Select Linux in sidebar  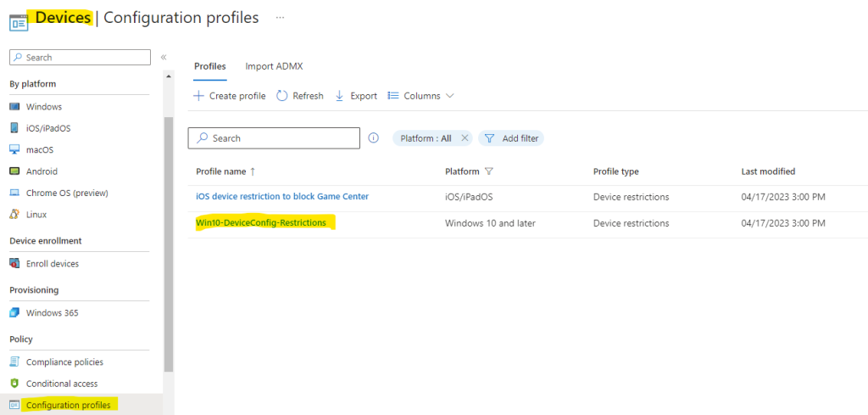[36, 215]
